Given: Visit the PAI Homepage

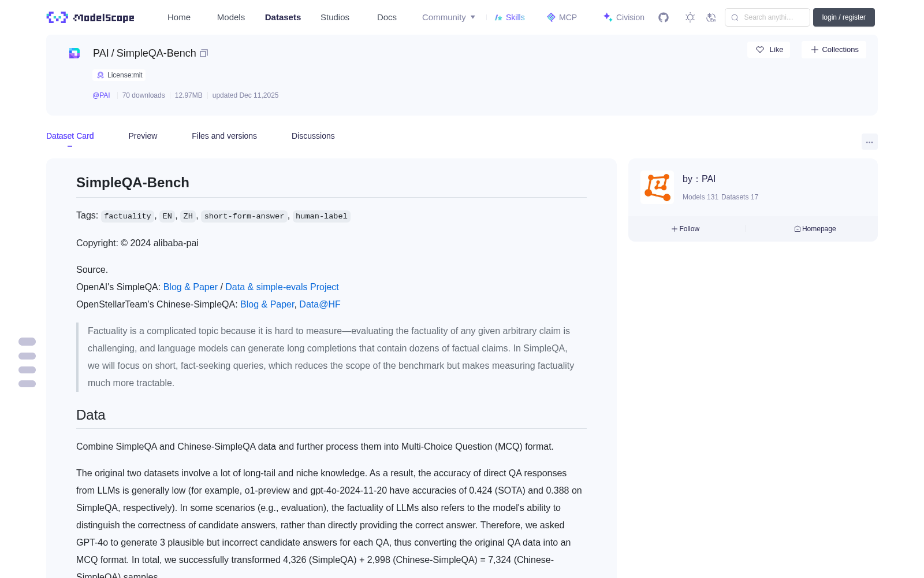Looking at the screenshot, I should tap(815, 229).
